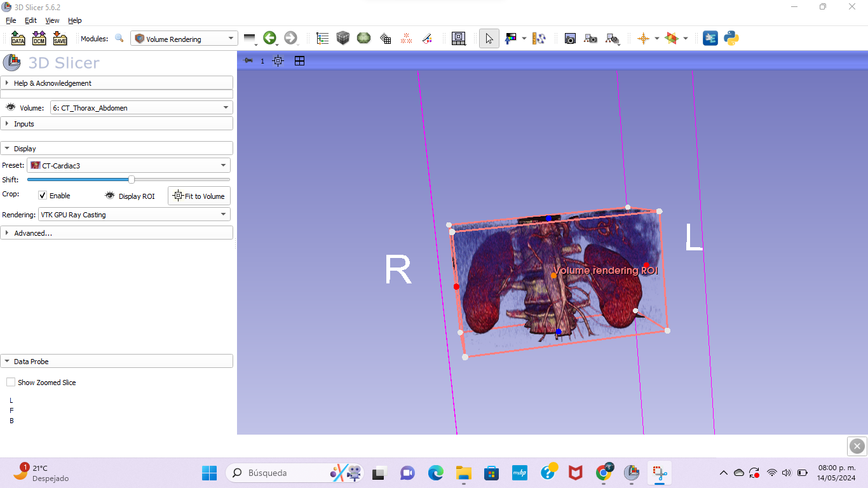Click the screenshot capture camera icon
The image size is (868, 488).
coord(570,39)
